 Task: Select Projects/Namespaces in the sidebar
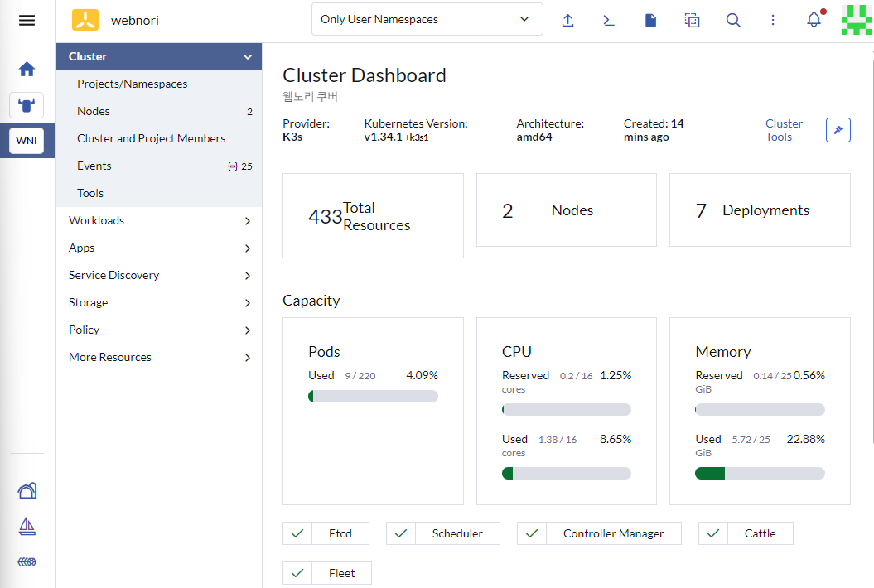132,84
